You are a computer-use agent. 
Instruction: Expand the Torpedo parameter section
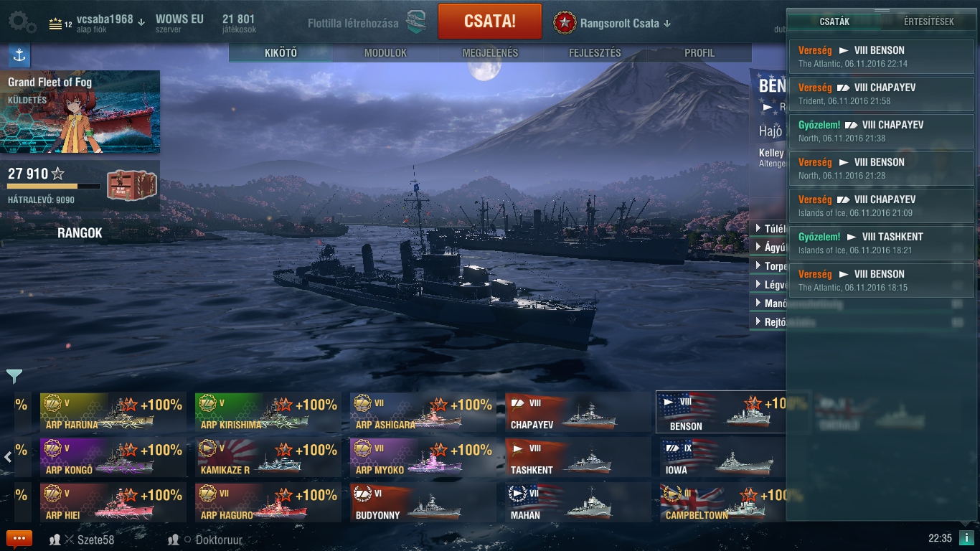click(769, 265)
